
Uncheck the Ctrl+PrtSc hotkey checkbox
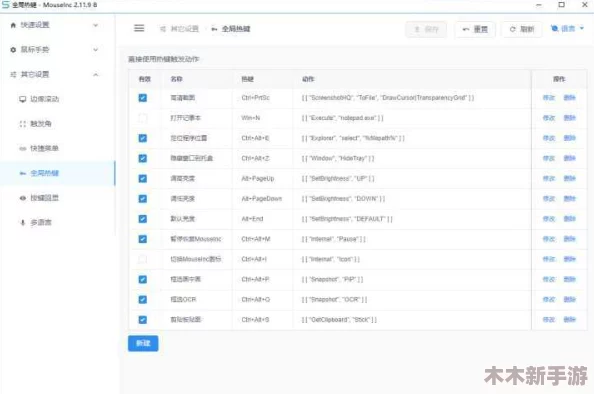(x=142, y=98)
